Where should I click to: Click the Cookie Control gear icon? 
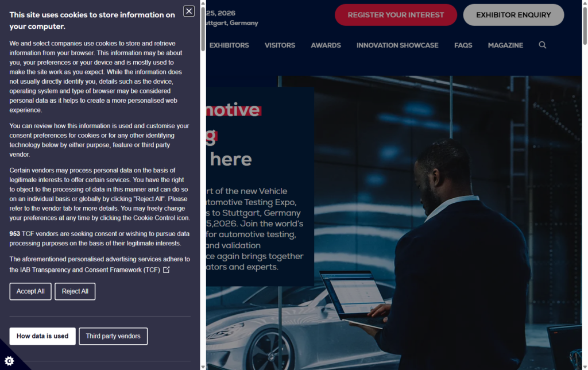click(x=9, y=361)
